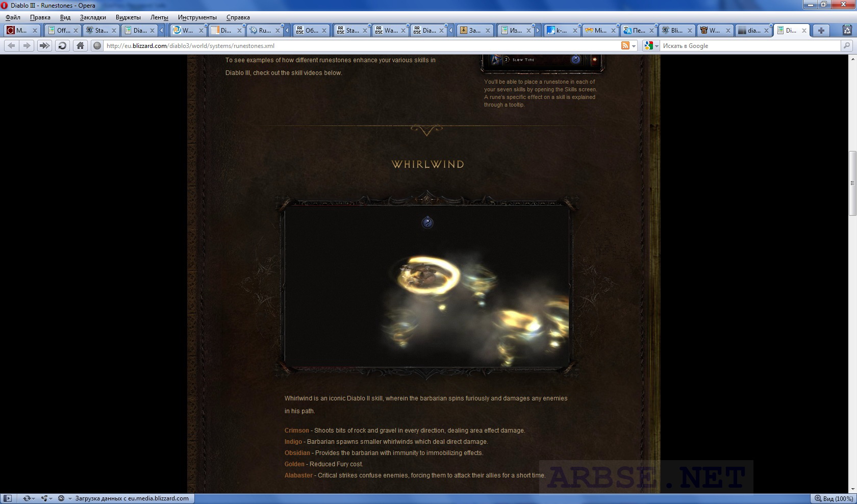The height and width of the screenshot is (504, 857).
Task: Select the Alabaster rune label
Action: [298, 475]
